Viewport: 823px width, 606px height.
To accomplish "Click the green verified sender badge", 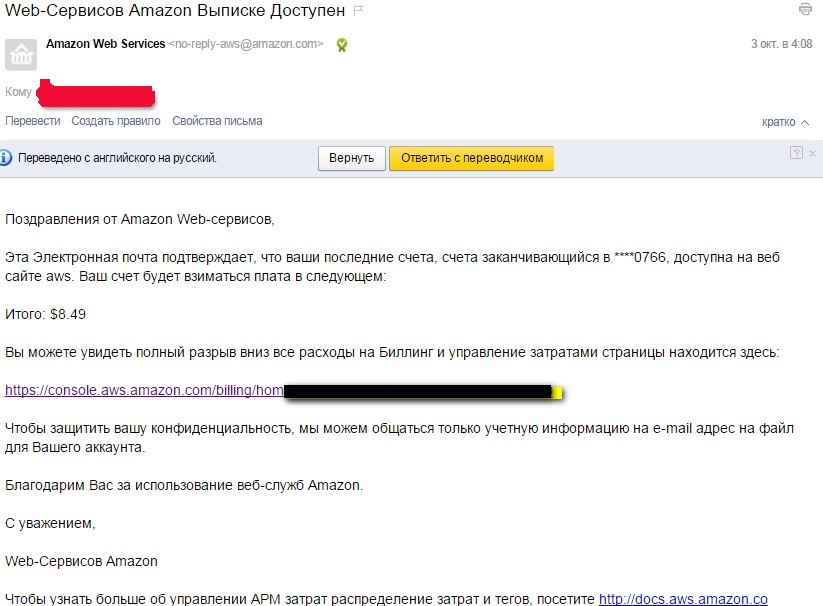I will tap(342, 44).
